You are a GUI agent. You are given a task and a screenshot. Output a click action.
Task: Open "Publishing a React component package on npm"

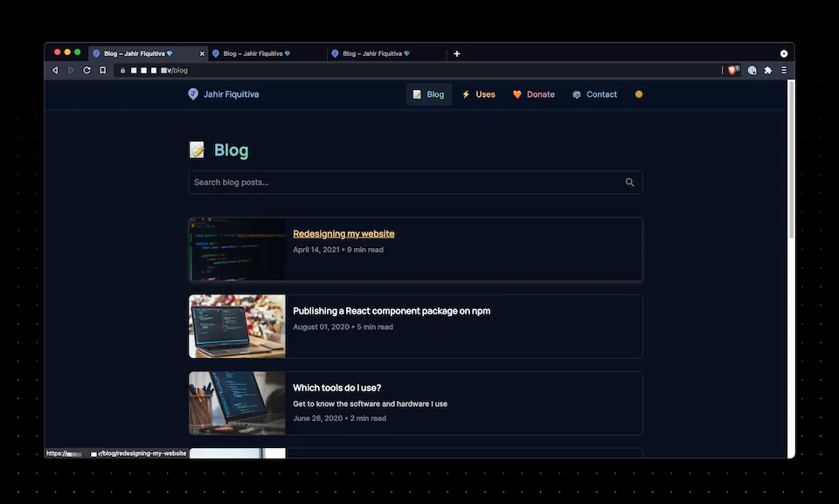tap(392, 311)
